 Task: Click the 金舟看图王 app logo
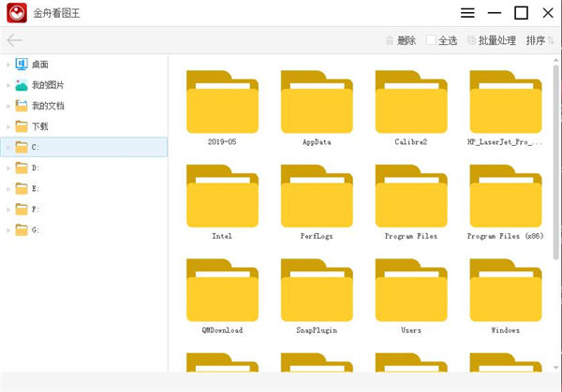point(16,13)
